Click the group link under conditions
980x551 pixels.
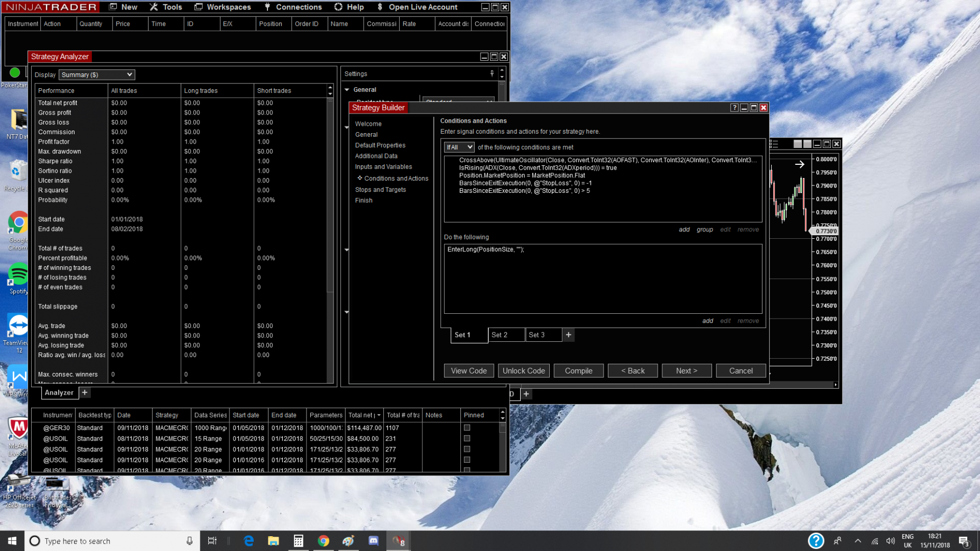click(705, 230)
